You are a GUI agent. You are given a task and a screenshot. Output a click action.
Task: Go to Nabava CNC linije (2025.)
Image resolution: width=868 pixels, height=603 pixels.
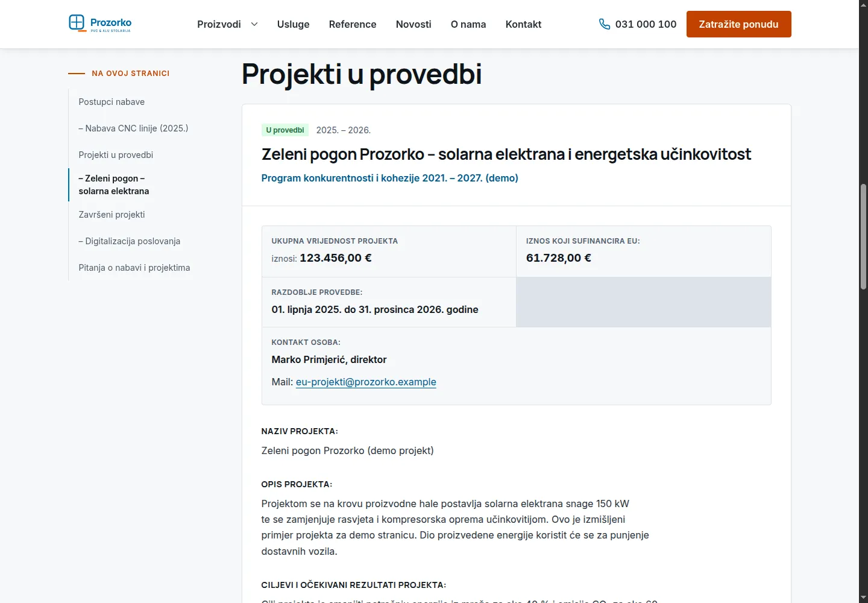click(x=133, y=128)
